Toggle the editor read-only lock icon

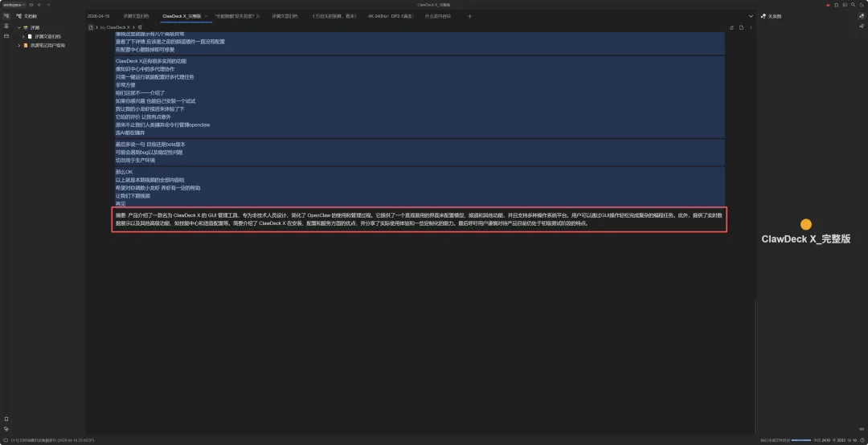coord(731,27)
